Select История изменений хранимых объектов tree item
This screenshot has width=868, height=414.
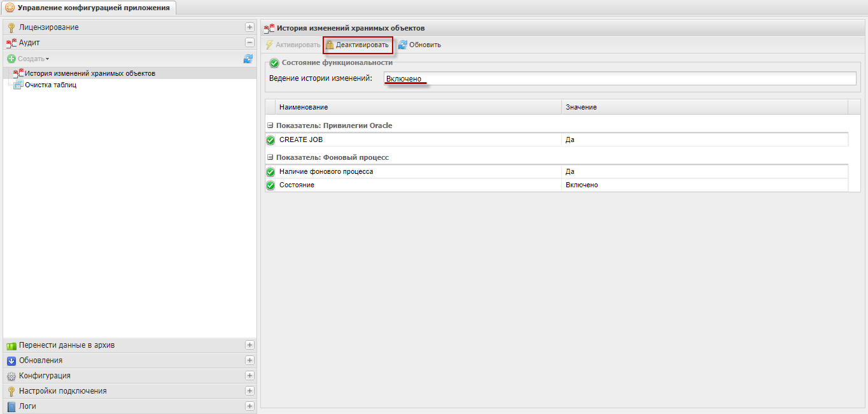(x=90, y=73)
